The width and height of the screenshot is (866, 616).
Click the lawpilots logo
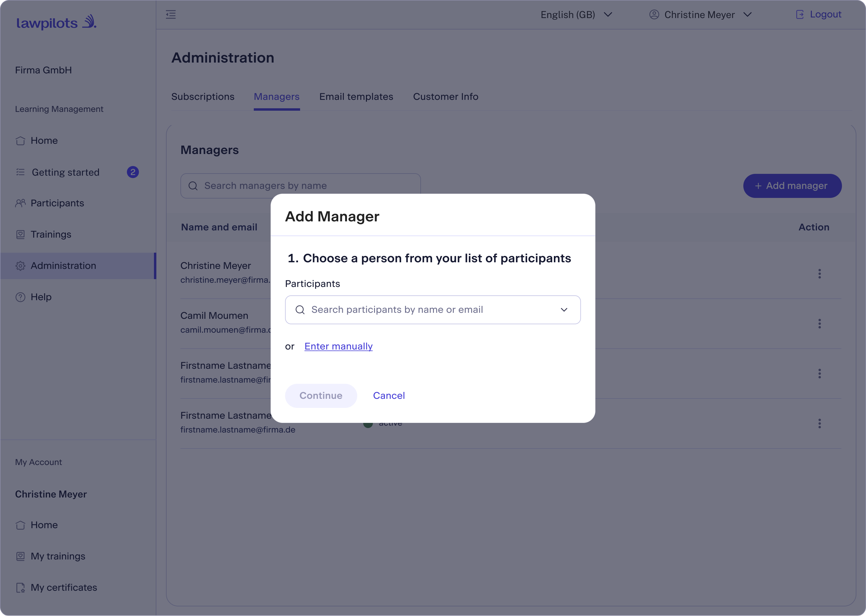(x=56, y=22)
